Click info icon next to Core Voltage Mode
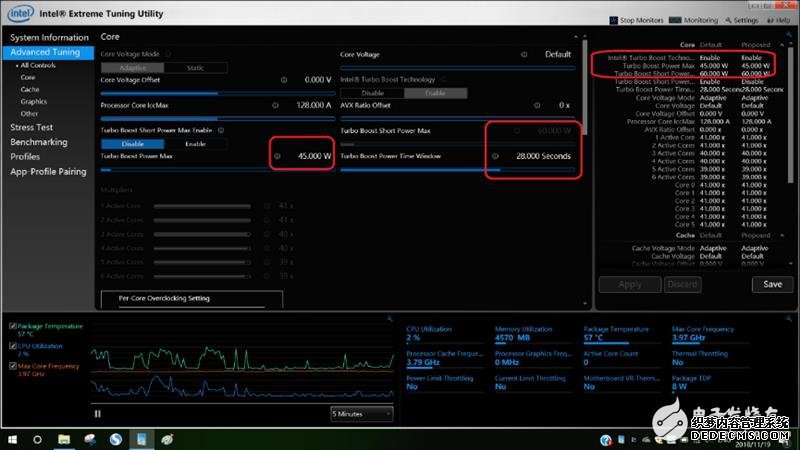The image size is (800, 450). [x=168, y=54]
